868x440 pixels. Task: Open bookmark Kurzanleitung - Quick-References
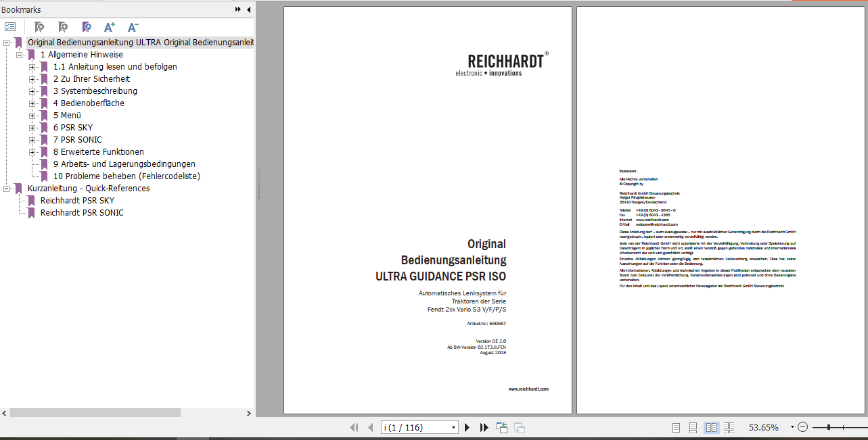(x=89, y=189)
